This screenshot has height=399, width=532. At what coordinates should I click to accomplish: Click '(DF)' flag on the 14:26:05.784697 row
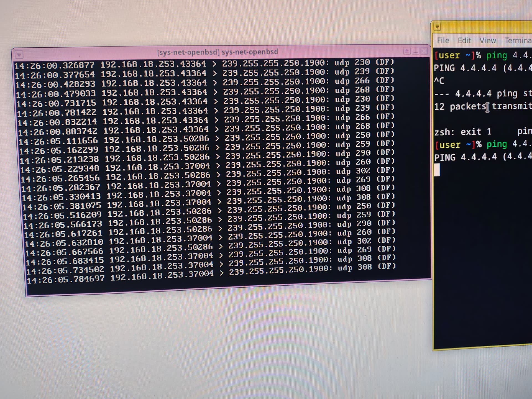pyautogui.click(x=387, y=266)
